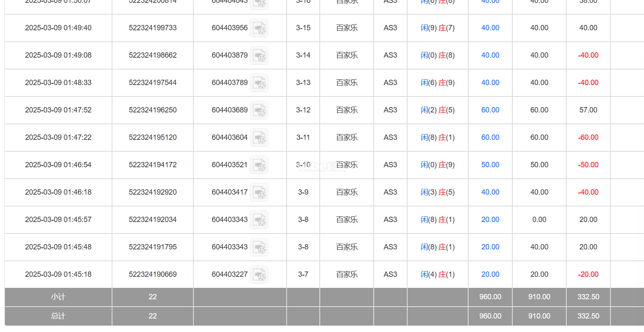The width and height of the screenshot is (644, 332).
Task: Open video replay for round 604403956
Action: point(259,28)
